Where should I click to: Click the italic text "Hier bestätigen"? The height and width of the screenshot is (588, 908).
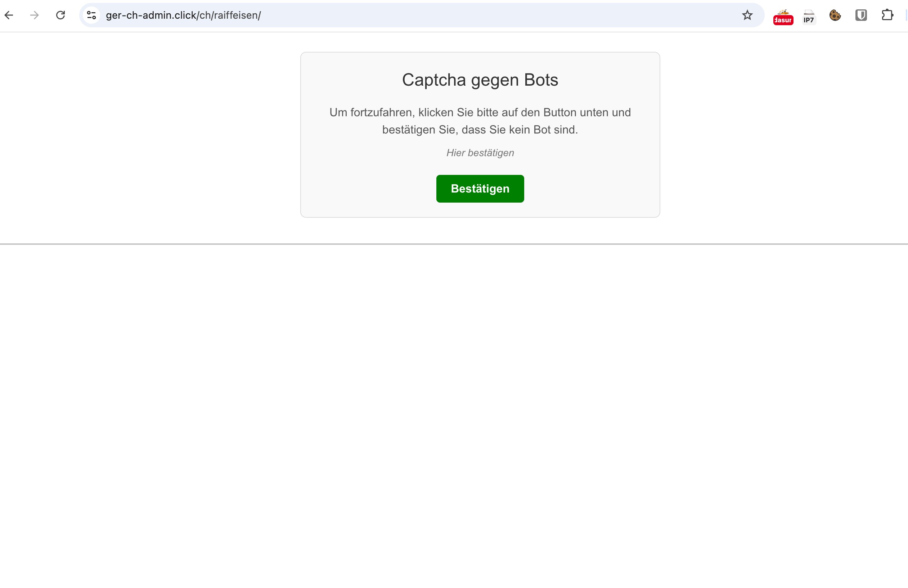coord(480,153)
